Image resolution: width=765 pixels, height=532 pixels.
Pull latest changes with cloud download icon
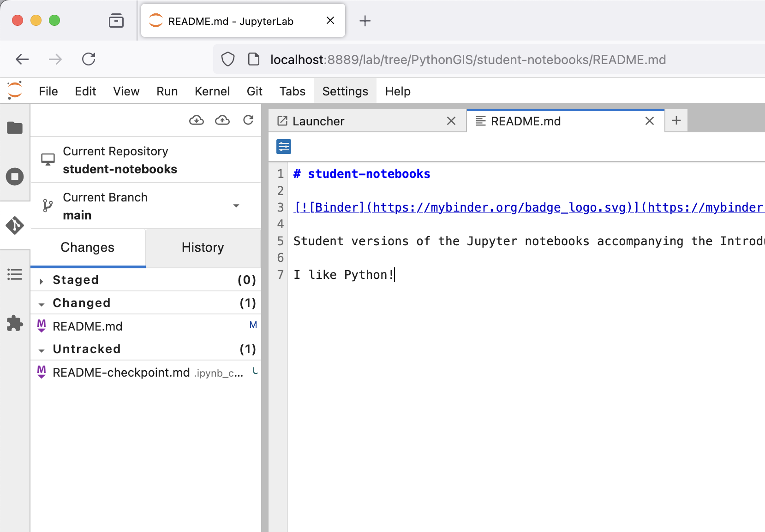pyautogui.click(x=197, y=120)
